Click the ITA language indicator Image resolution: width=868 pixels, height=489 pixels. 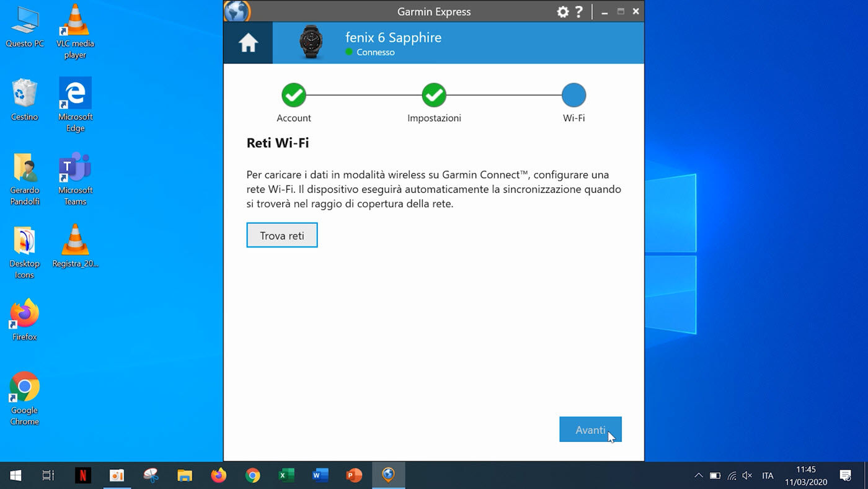pyautogui.click(x=768, y=475)
